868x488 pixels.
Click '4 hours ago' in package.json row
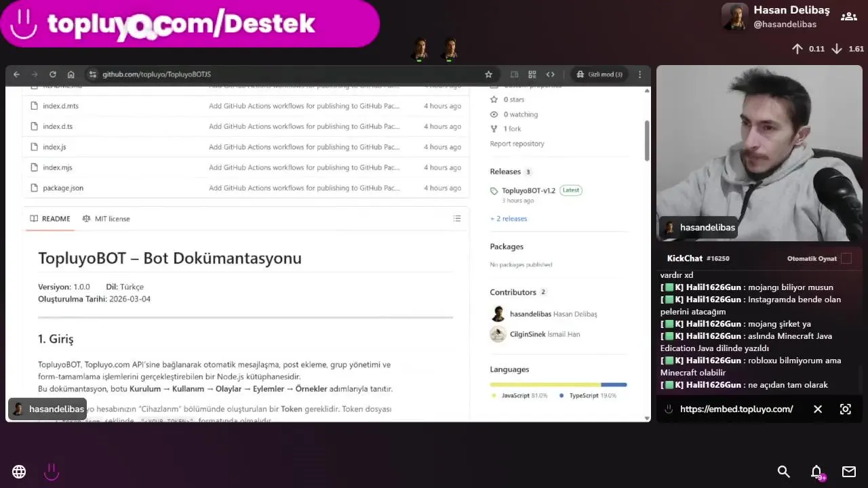pos(442,188)
